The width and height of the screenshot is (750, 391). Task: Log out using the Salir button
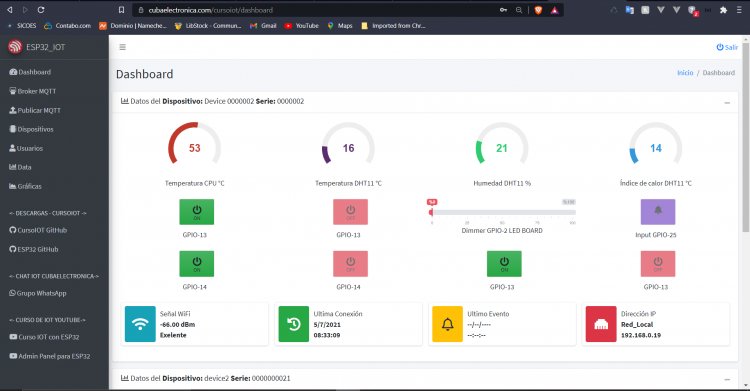click(x=727, y=47)
